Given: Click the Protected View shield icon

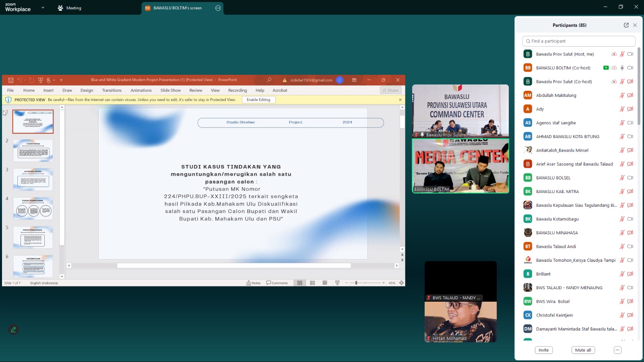Looking at the screenshot, I should coord(8,100).
